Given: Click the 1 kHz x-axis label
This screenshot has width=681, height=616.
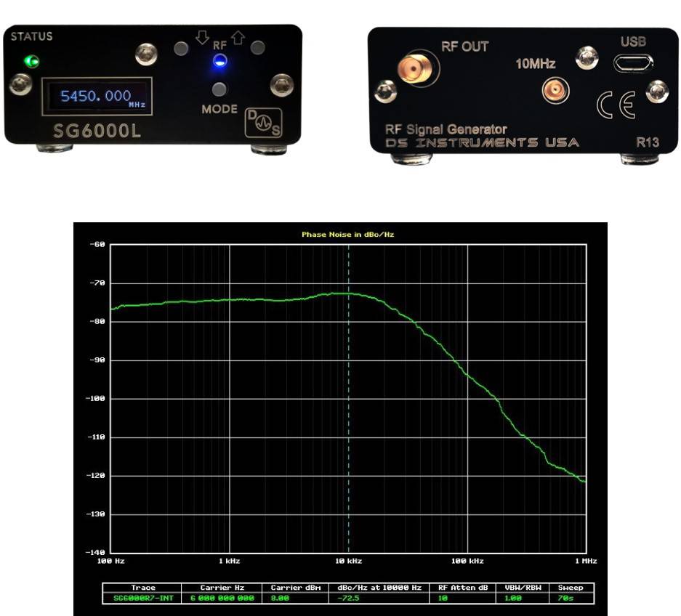Looking at the screenshot, I should pos(230,561).
